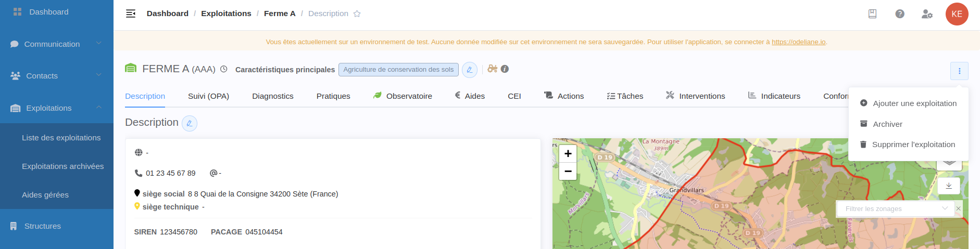Click the phone icon by 01 23 45 67 89
The width and height of the screenshot is (980, 249).
click(139, 173)
